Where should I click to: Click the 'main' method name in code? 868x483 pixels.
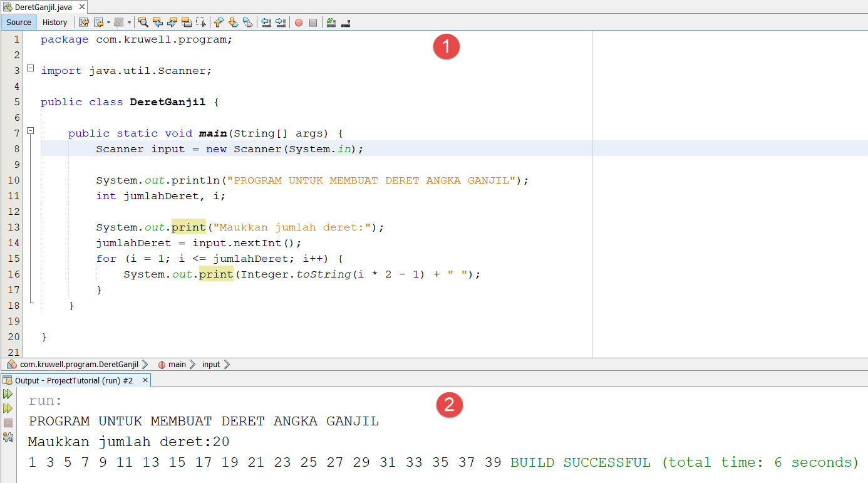(x=214, y=133)
